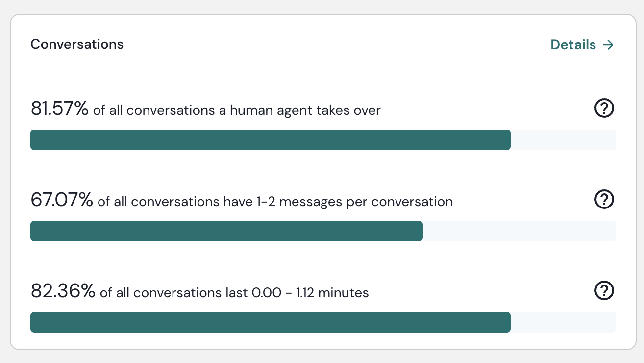Select the 82.36% figure
This screenshot has height=363, width=644.
(x=62, y=291)
